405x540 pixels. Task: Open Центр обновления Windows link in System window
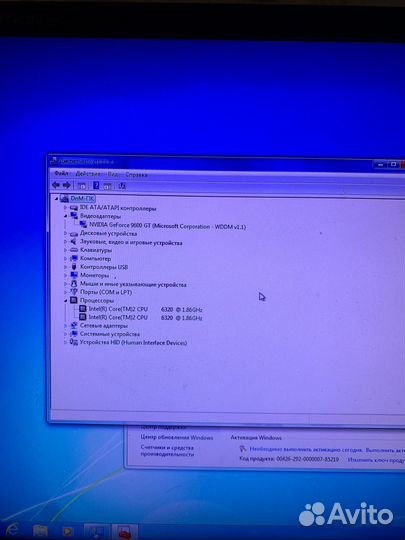pos(177,437)
